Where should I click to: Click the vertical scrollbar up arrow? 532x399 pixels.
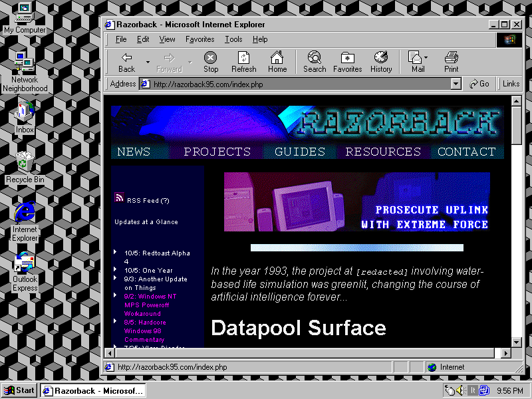[x=516, y=101]
